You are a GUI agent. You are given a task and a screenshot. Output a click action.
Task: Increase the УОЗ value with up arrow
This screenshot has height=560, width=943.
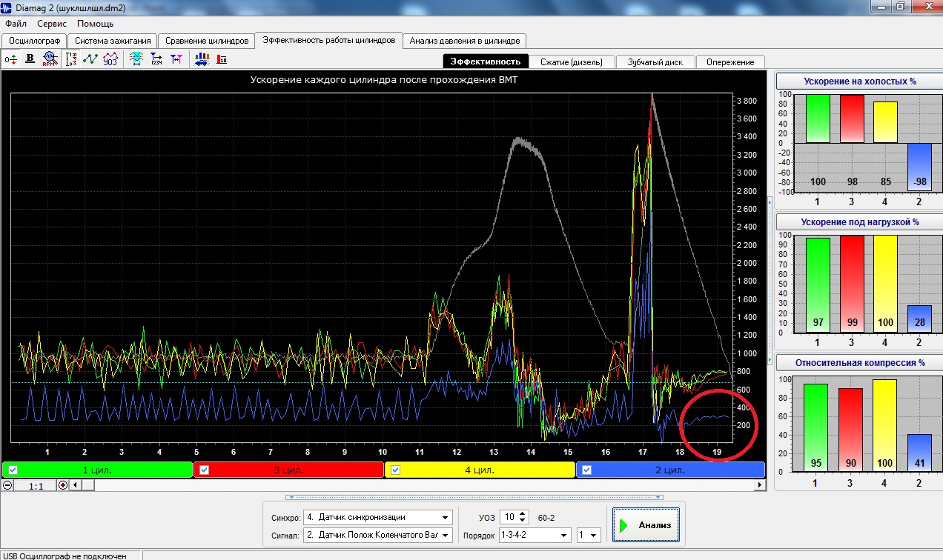coord(523,513)
